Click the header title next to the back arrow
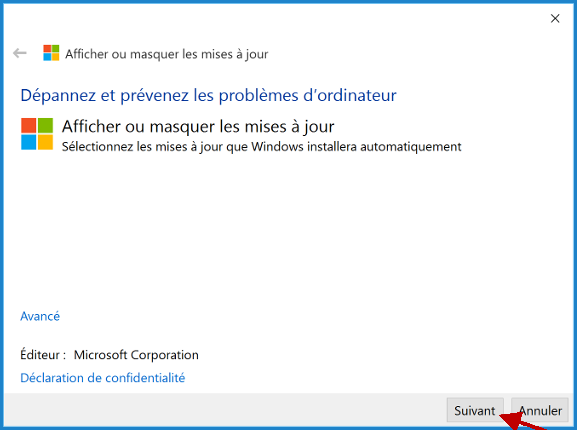577x430 pixels. pyautogui.click(x=167, y=54)
